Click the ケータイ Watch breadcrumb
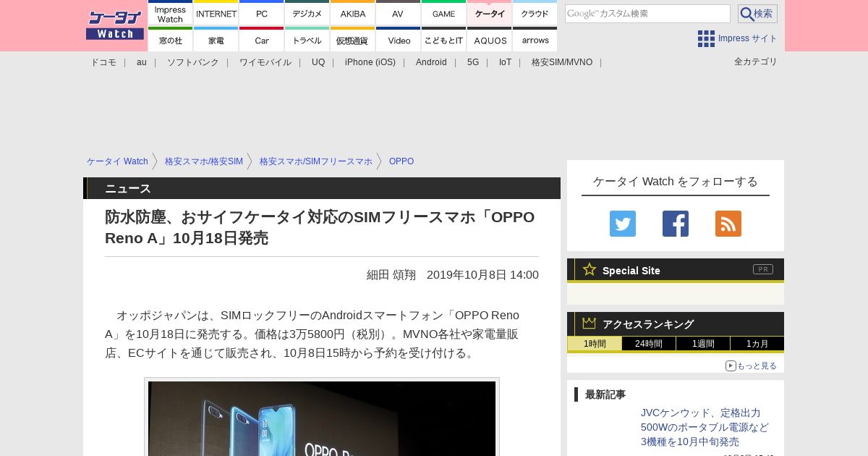Image resolution: width=868 pixels, height=456 pixels. point(117,161)
